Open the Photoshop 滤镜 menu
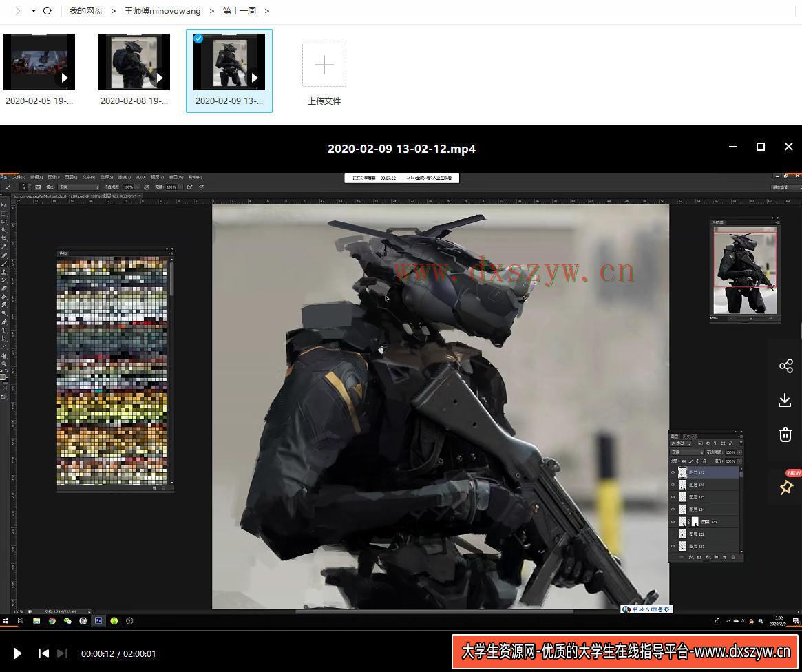The width and height of the screenshot is (802, 672). pos(125,177)
